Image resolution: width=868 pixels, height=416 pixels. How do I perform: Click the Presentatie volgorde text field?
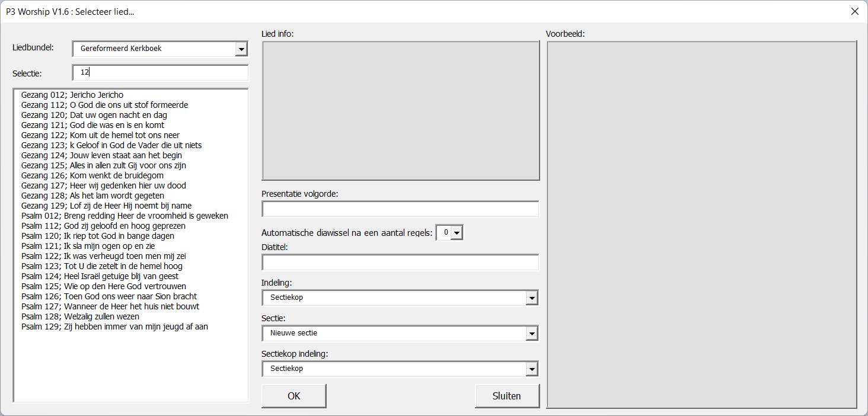[400, 209]
